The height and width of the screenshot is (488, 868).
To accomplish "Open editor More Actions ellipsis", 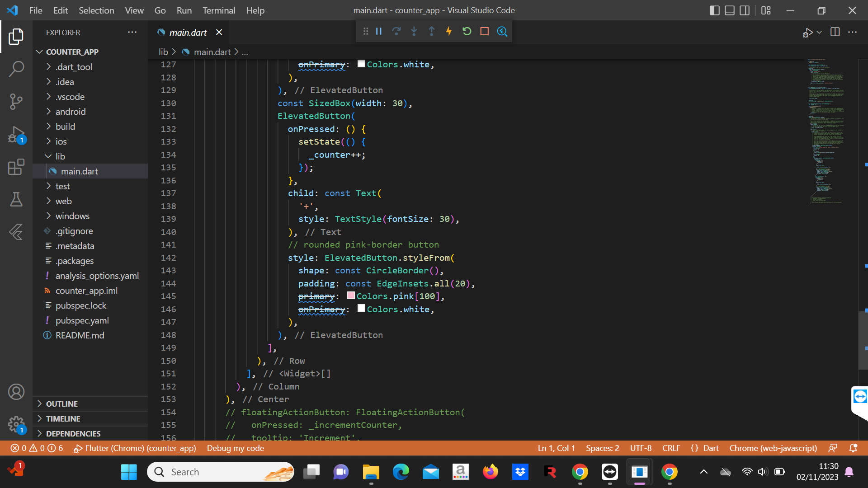I will click(853, 32).
